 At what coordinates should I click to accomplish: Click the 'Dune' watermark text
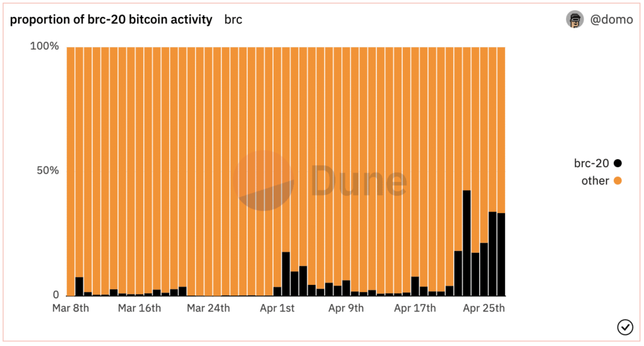click(358, 181)
